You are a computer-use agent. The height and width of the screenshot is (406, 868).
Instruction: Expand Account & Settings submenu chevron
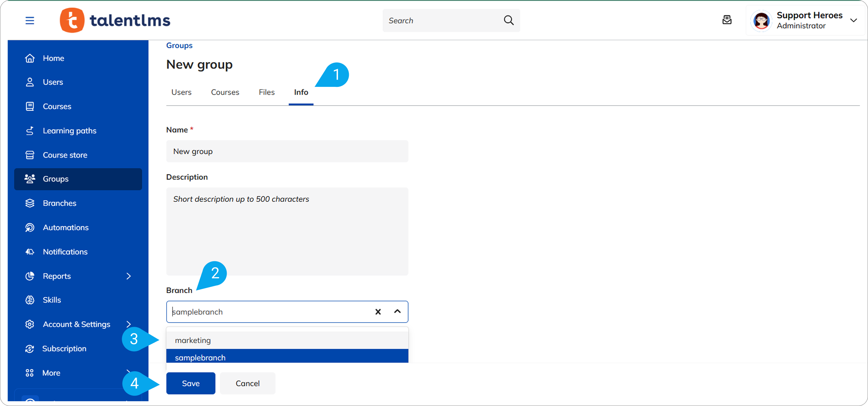tap(128, 325)
